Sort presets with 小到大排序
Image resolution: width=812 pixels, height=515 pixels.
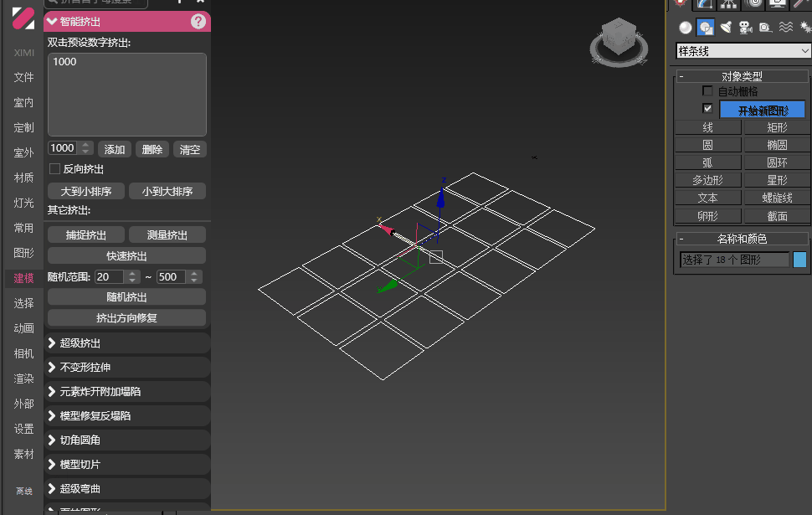[x=167, y=191]
